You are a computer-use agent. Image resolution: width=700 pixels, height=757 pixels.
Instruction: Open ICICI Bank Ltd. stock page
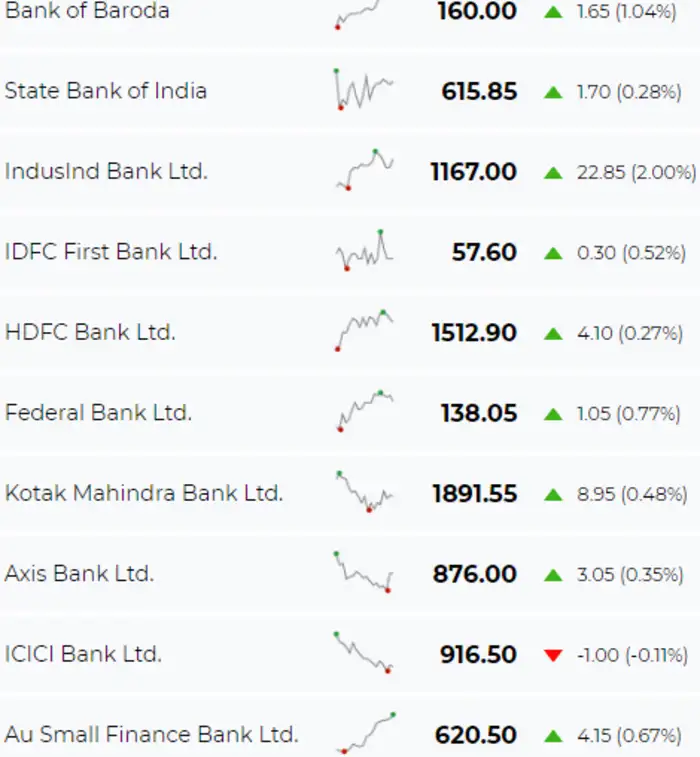(x=83, y=655)
